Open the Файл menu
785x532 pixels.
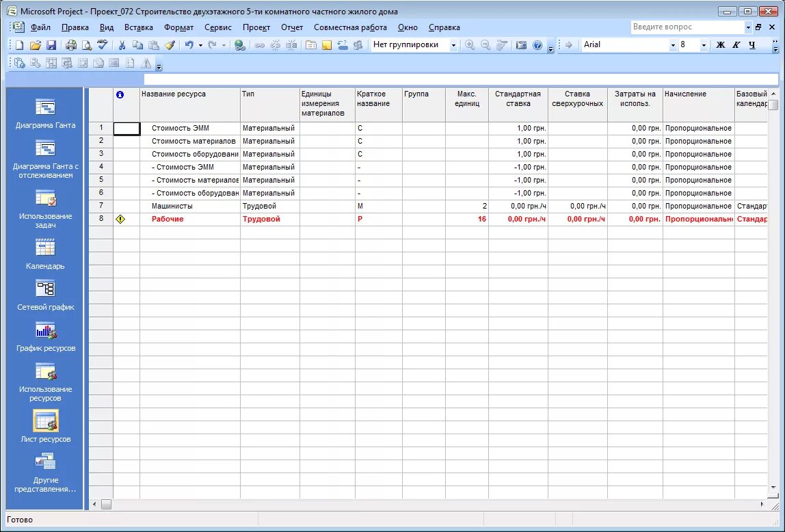click(40, 27)
